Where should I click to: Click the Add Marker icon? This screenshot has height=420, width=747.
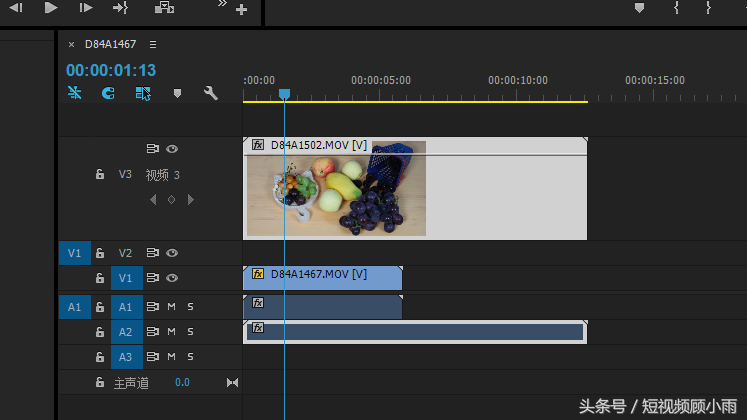point(178,93)
